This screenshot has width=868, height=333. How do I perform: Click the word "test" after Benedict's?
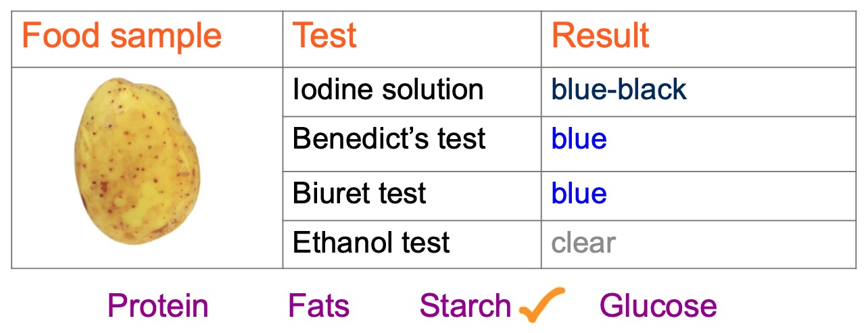[x=460, y=138]
